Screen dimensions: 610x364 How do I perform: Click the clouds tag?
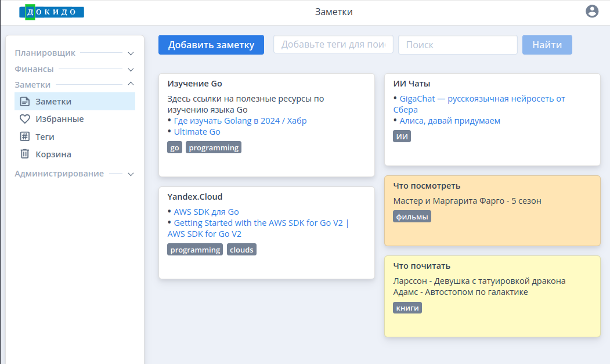point(241,250)
